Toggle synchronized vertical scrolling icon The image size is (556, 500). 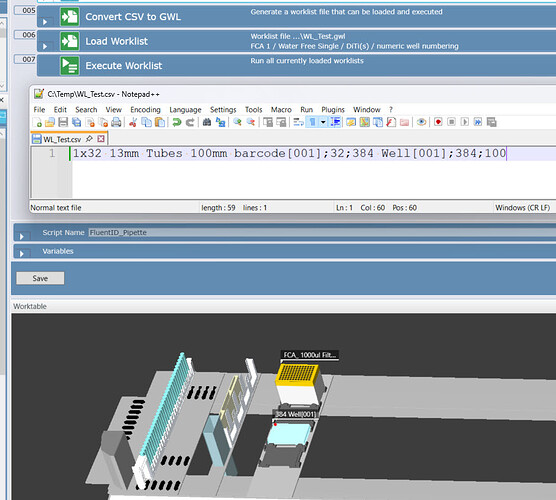[268, 122]
